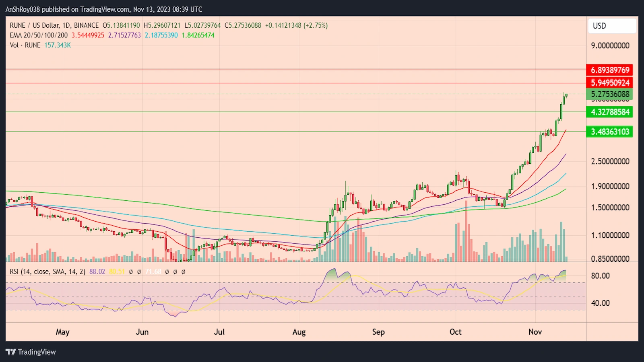The width and height of the screenshot is (644, 362).
Task: Select the red 5.94950924 price label
Action: (x=609, y=82)
